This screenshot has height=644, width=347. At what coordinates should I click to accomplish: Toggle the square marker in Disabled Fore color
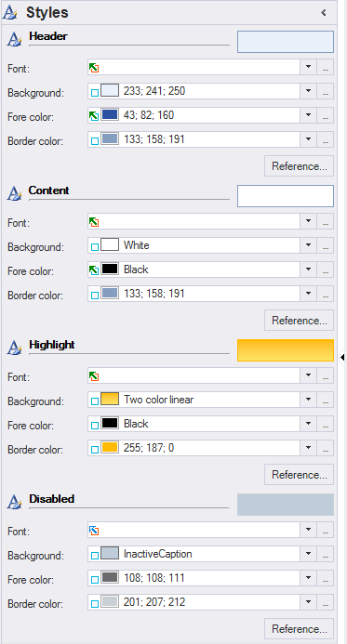(95, 580)
